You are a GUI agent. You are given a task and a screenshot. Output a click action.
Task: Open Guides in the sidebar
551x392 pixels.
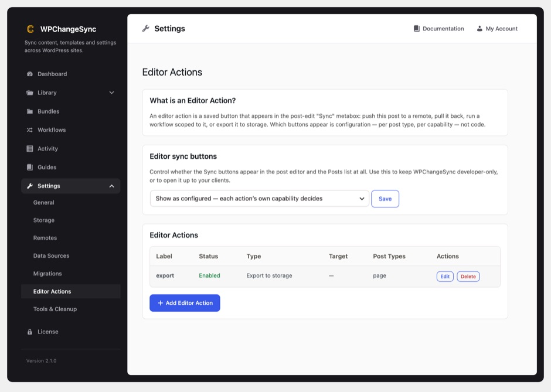70,167
